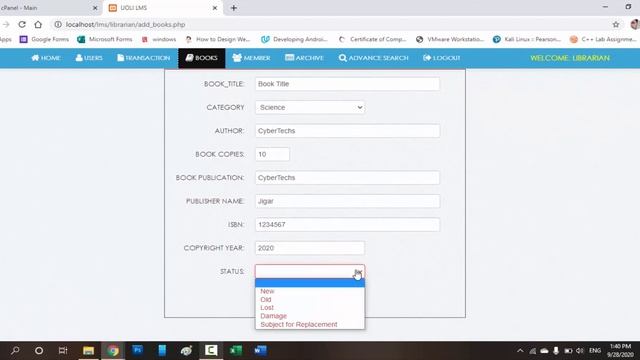Image resolution: width=640 pixels, height=360 pixels.
Task: Go to the browser home page
Action: tap(38, 24)
